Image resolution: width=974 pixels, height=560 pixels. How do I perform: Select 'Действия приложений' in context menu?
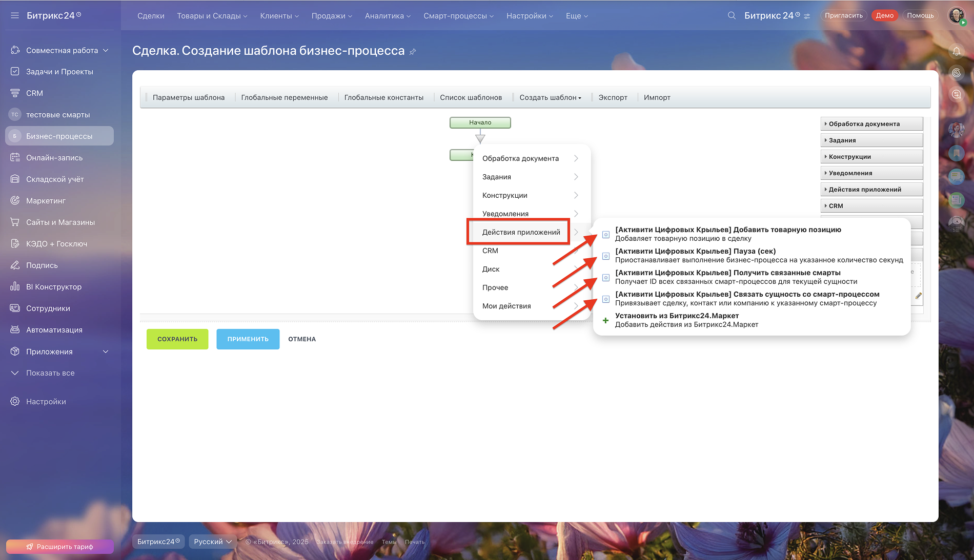tap(521, 232)
